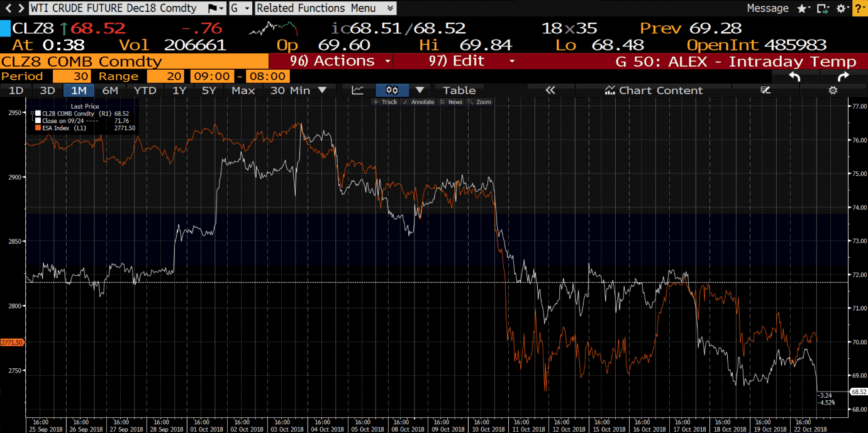Open the Related Functions Menu dropdown

click(x=325, y=8)
